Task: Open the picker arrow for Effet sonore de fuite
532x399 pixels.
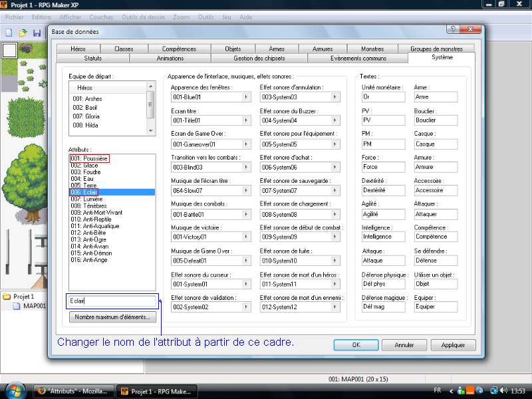Action: (334, 261)
